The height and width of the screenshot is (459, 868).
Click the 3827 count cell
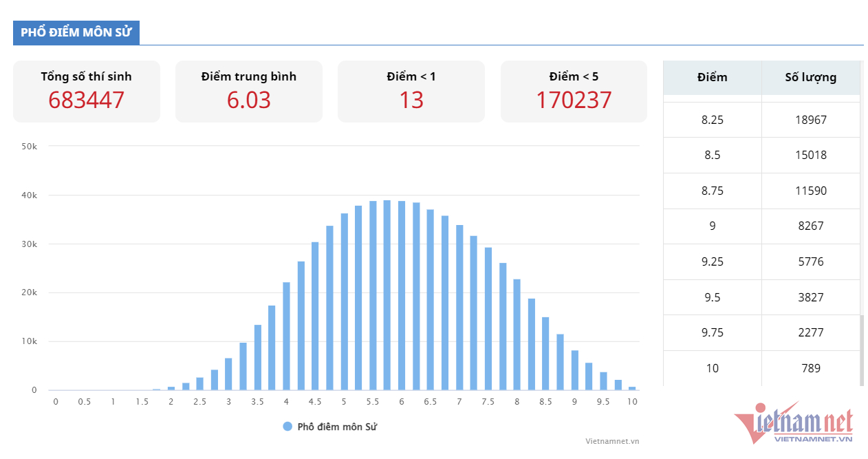pyautogui.click(x=810, y=297)
